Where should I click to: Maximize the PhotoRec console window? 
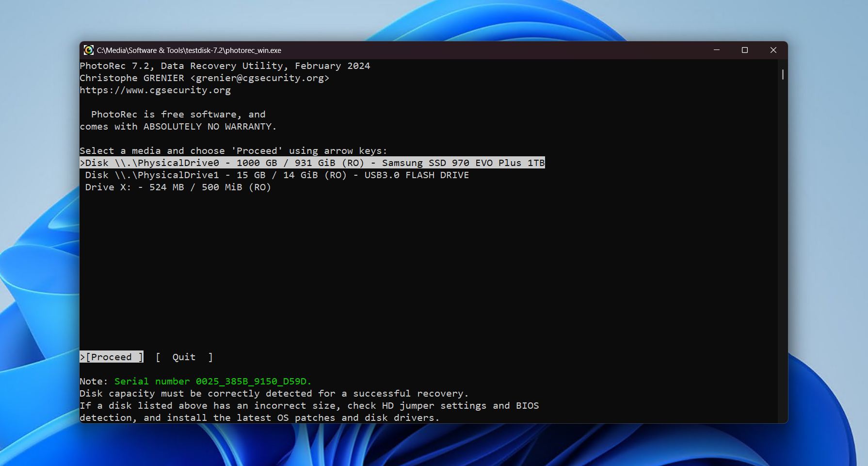[x=745, y=50]
